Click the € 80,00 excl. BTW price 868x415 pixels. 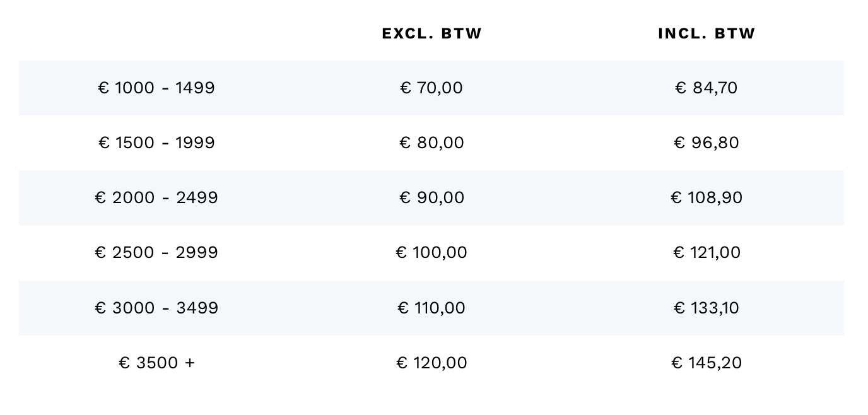[x=431, y=143]
